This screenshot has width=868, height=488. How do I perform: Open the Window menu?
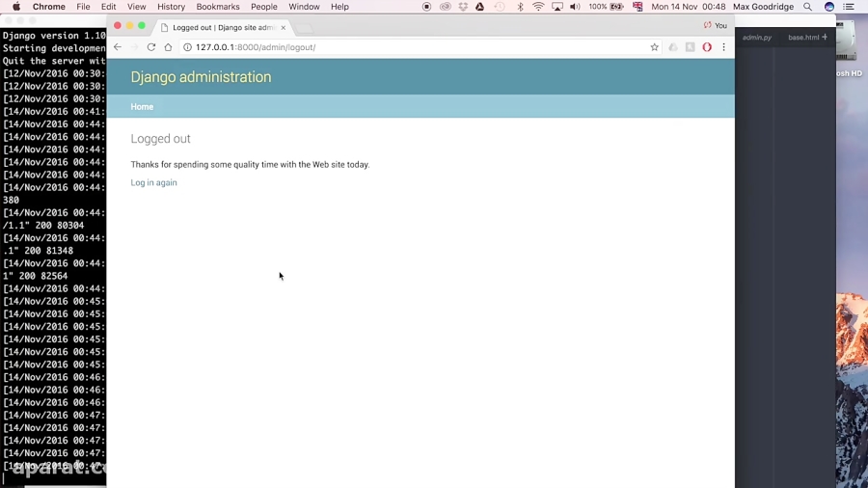click(304, 7)
